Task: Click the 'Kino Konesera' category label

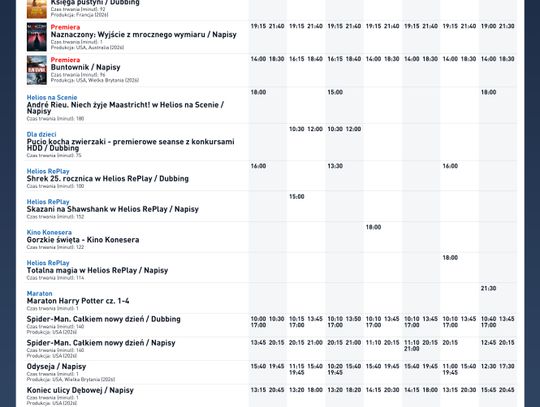Action: [x=49, y=232]
